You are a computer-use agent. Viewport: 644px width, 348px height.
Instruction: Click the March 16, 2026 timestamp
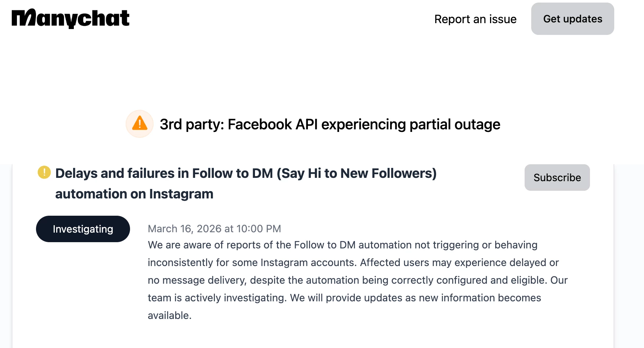click(214, 229)
